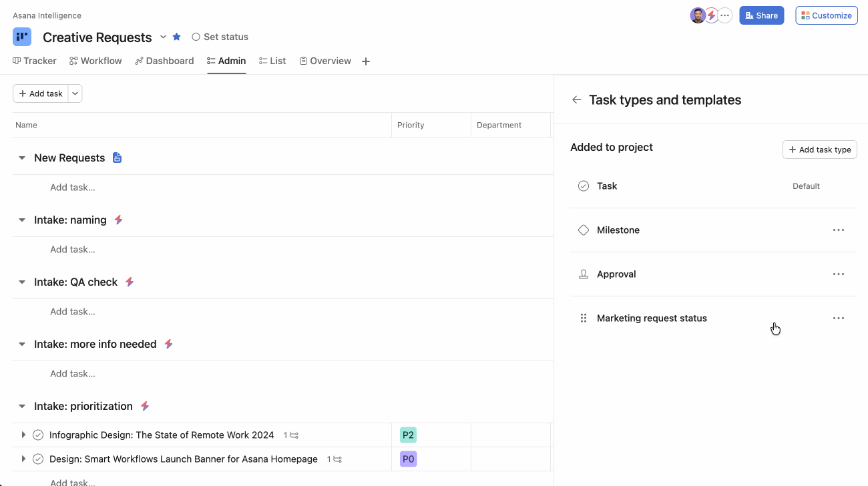This screenshot has width=868, height=486.
Task: Open the Add task dropdown arrow
Action: click(x=75, y=94)
